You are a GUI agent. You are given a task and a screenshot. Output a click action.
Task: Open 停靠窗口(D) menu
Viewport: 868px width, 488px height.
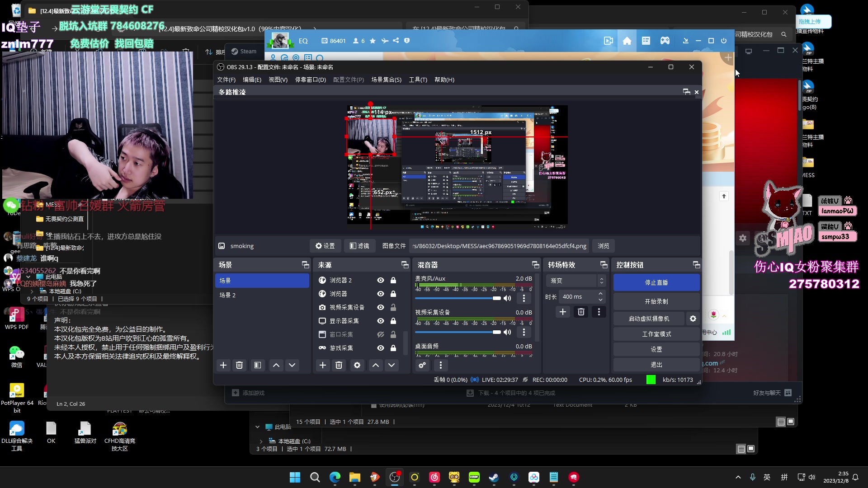[311, 80]
